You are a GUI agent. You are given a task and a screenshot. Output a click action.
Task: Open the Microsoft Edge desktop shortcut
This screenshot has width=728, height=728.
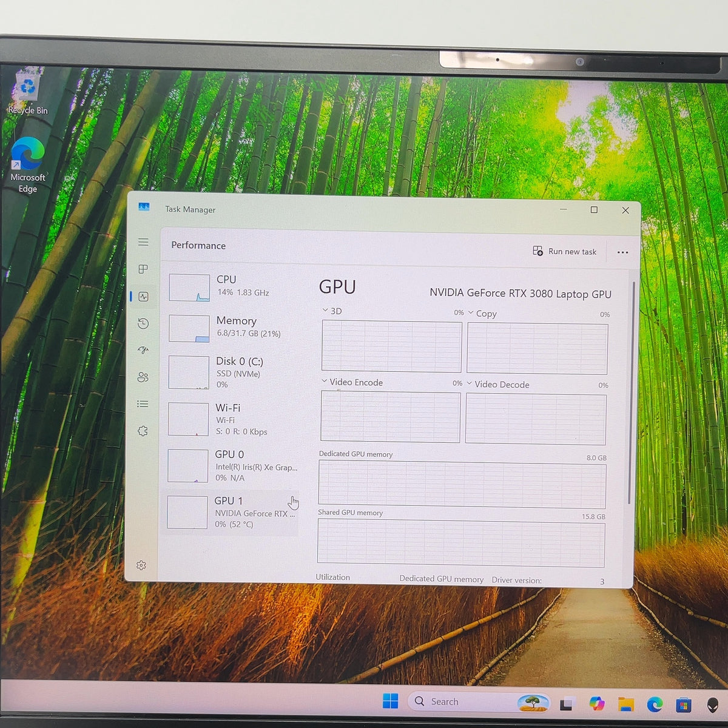point(28,165)
